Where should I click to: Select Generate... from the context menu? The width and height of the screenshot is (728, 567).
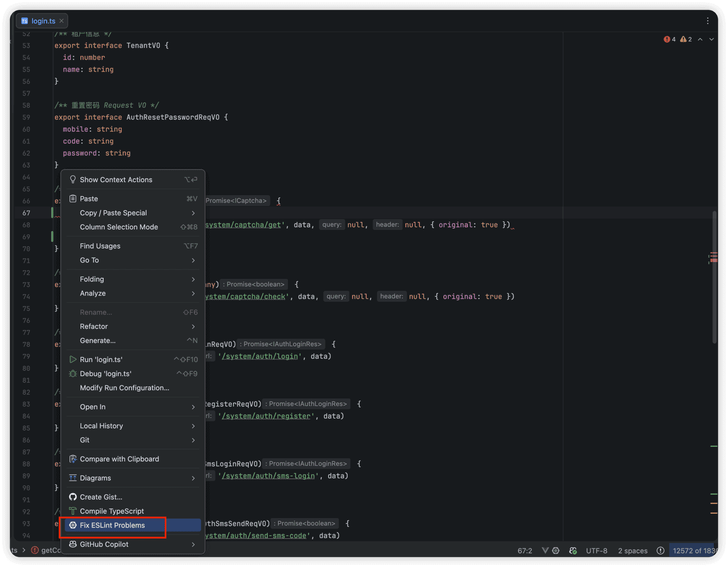pyautogui.click(x=133, y=340)
